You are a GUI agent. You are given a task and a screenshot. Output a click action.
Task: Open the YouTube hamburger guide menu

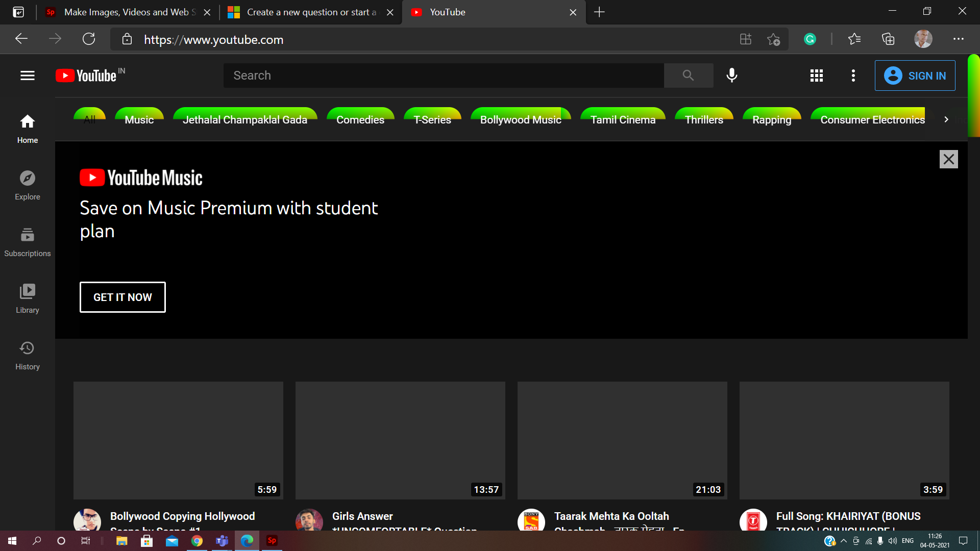pyautogui.click(x=28, y=76)
